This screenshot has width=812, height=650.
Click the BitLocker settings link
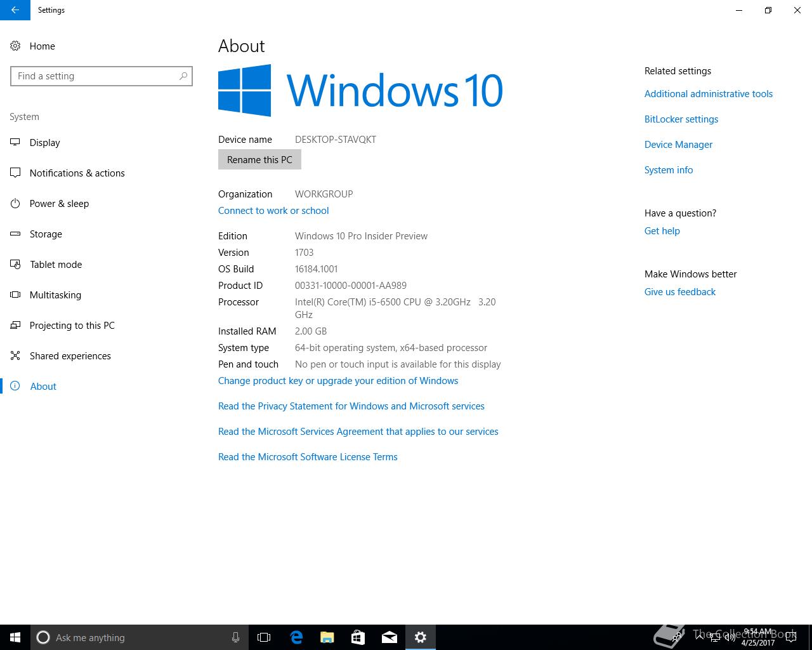(681, 119)
